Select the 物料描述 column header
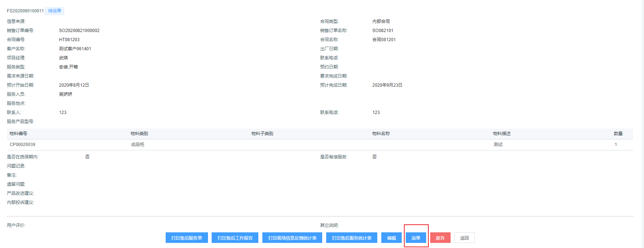 click(501, 134)
